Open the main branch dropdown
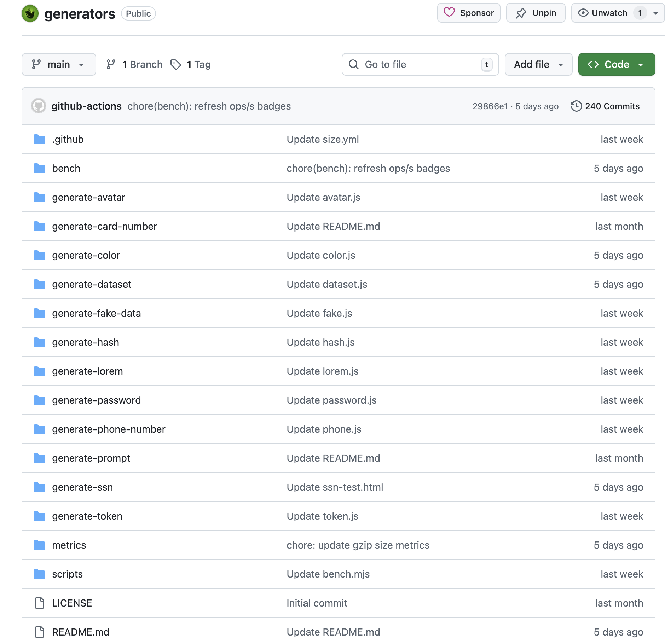 click(x=58, y=64)
